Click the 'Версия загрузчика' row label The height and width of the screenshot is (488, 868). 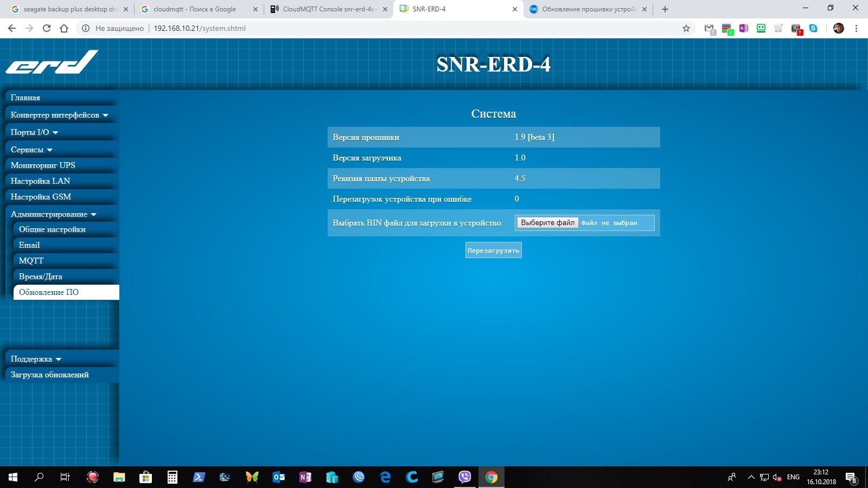[367, 158]
